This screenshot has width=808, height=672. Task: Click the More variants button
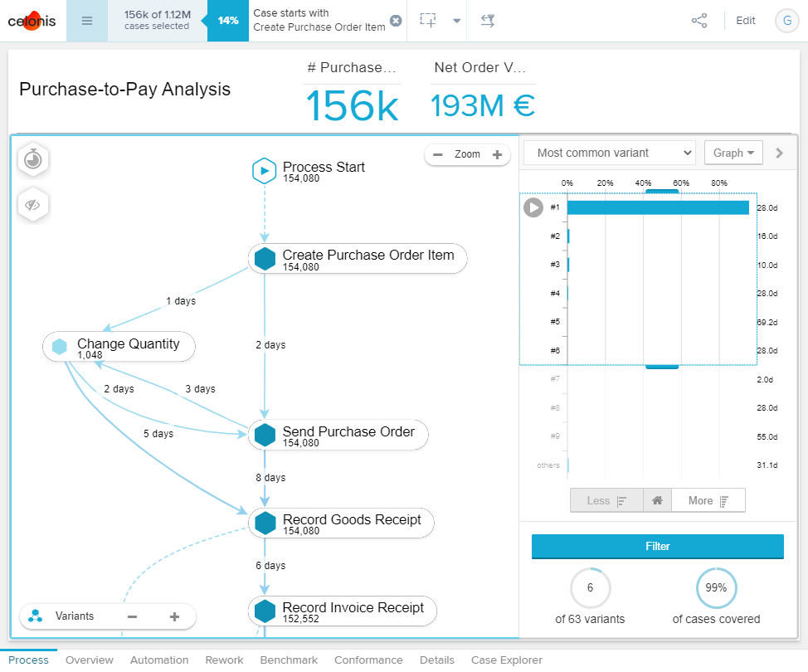[708, 500]
